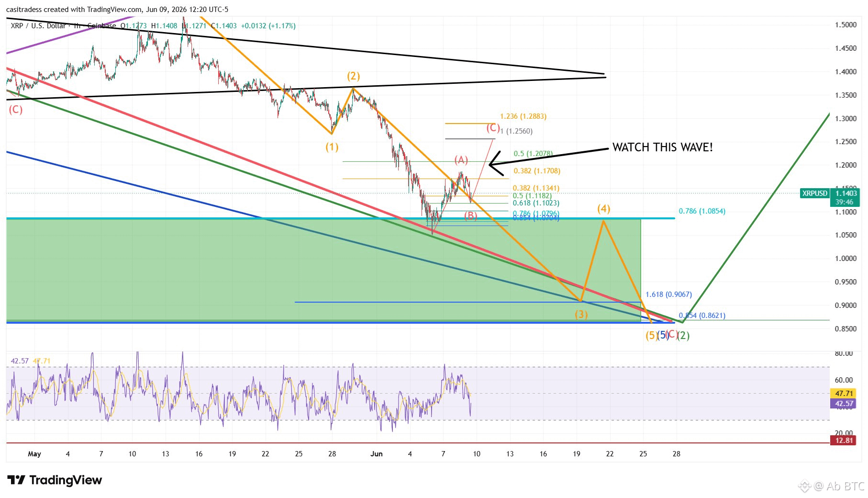Viewport: 868px width, 498px height.
Task: Select the 0.786 (1.0854) cyan level label
Action: point(702,211)
